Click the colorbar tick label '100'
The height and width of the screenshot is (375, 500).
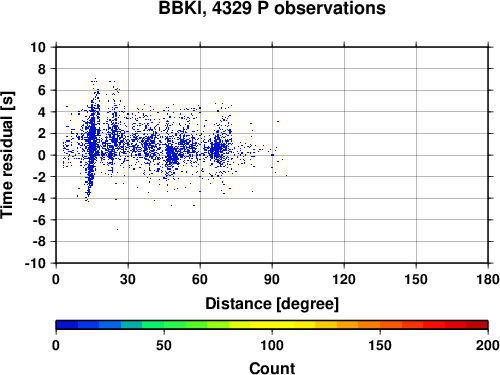click(x=272, y=345)
